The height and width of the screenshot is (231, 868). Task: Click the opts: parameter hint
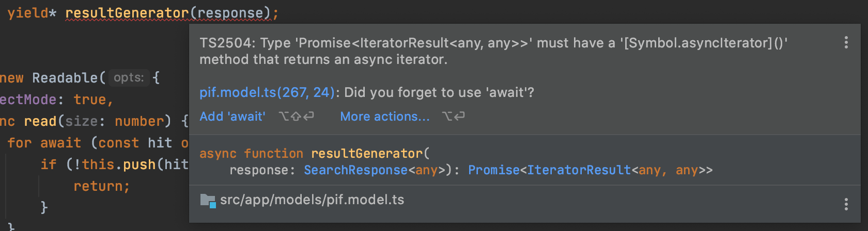[x=129, y=78]
